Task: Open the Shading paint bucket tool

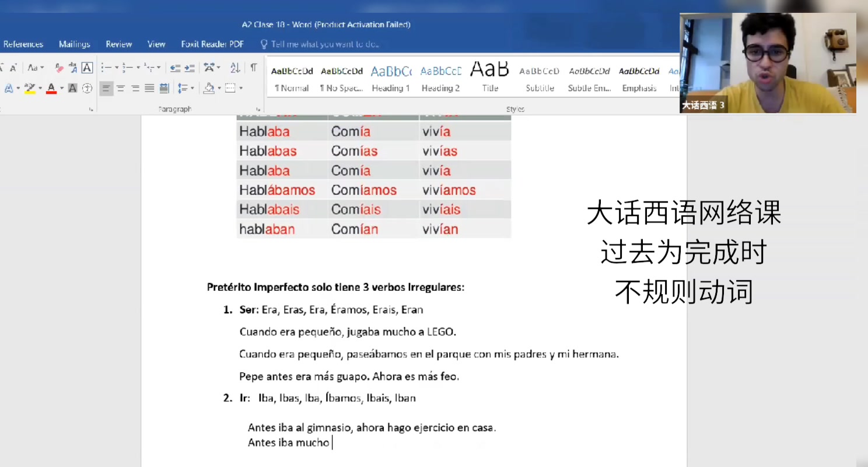Action: [209, 89]
